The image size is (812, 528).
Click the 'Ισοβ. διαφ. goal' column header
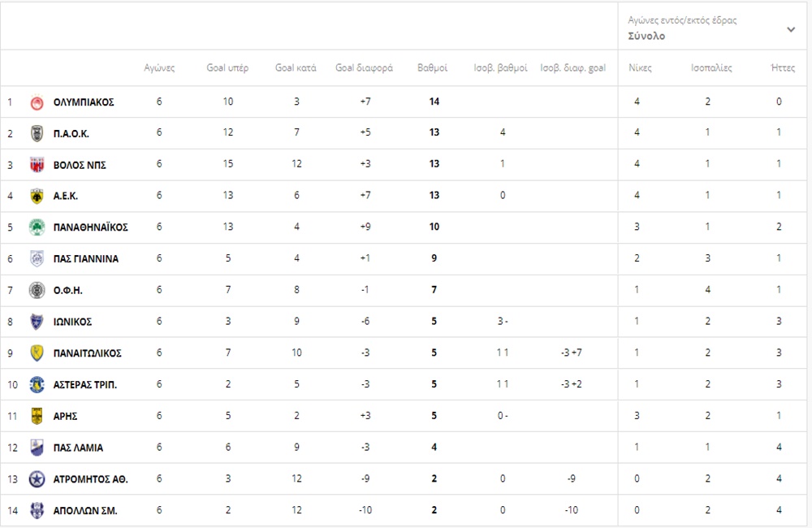pos(572,68)
